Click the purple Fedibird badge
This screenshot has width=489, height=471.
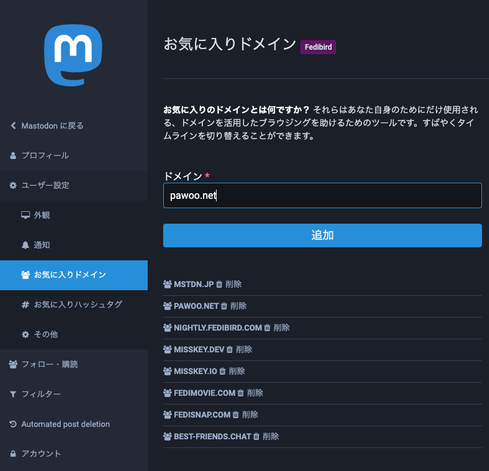click(x=318, y=47)
